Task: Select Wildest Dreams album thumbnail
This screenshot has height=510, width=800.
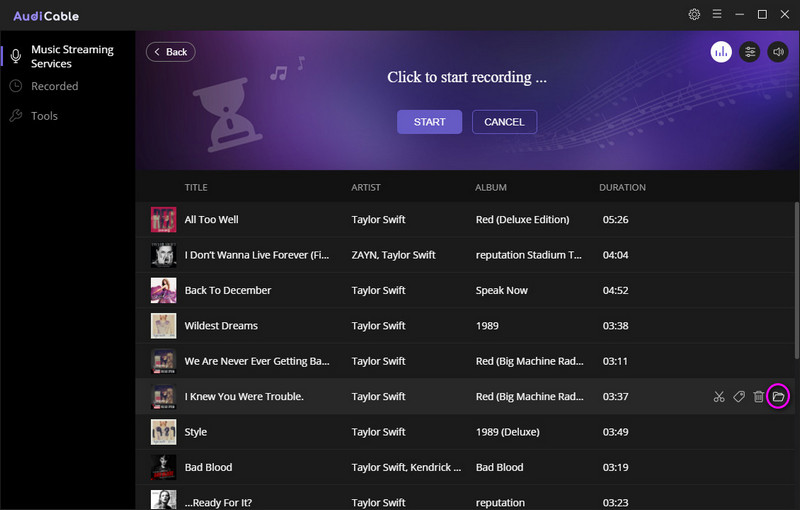Action: (163, 325)
